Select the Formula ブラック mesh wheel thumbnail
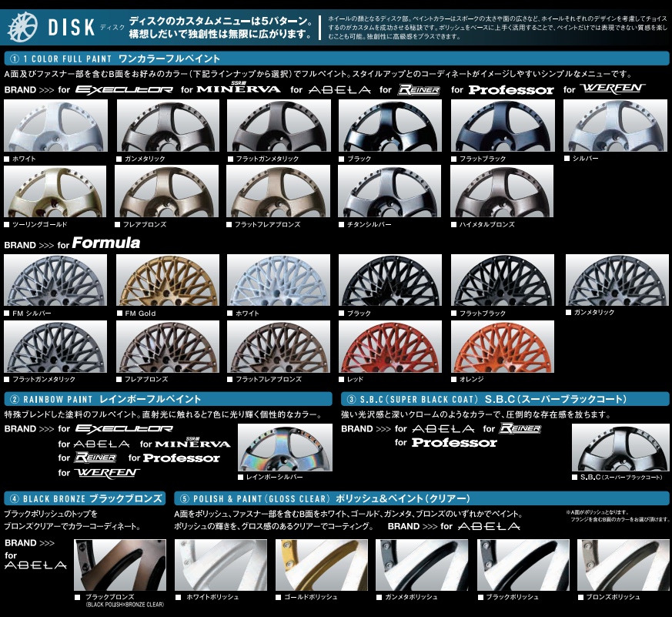Screen dimensions: 672x617 click(390, 280)
